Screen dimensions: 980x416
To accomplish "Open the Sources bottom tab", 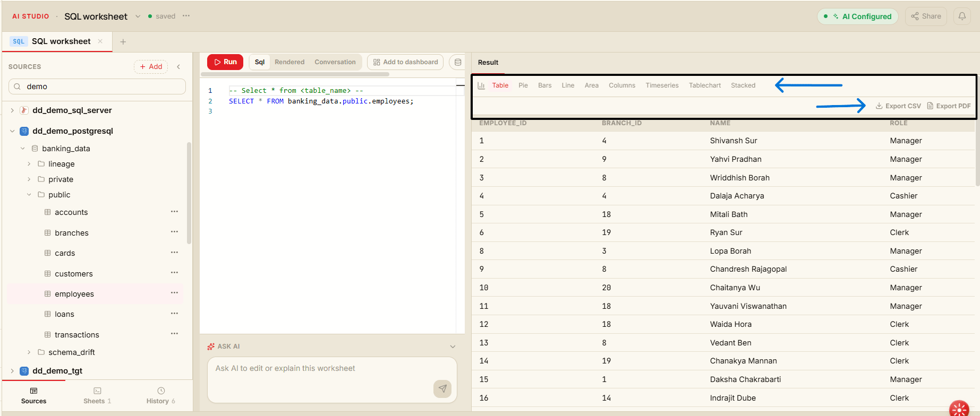I will click(33, 396).
